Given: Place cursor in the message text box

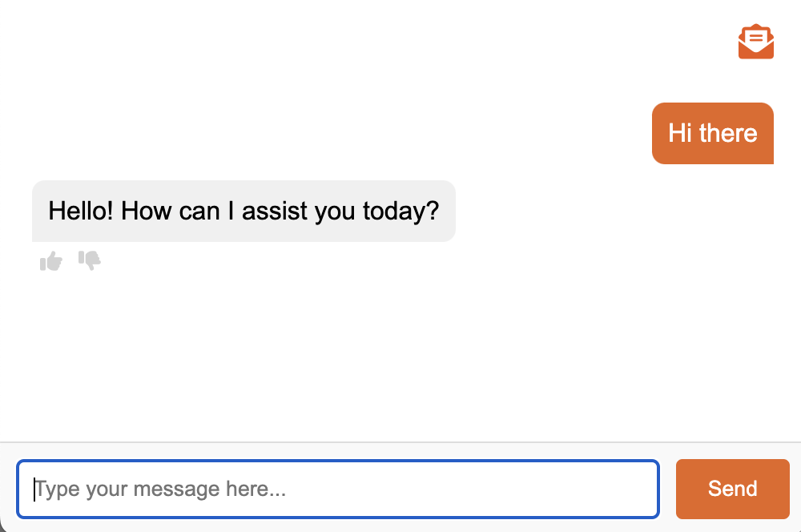Looking at the screenshot, I should (x=338, y=489).
